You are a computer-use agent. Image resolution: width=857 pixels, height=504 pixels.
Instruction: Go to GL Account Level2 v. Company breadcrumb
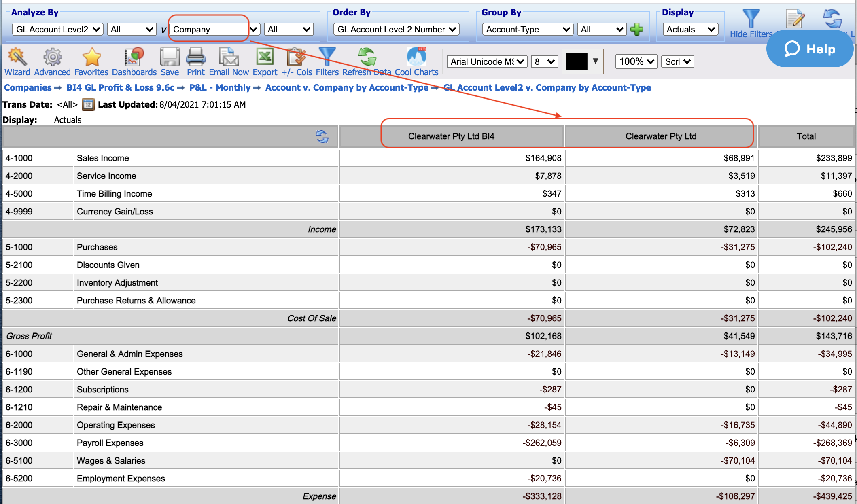point(547,87)
